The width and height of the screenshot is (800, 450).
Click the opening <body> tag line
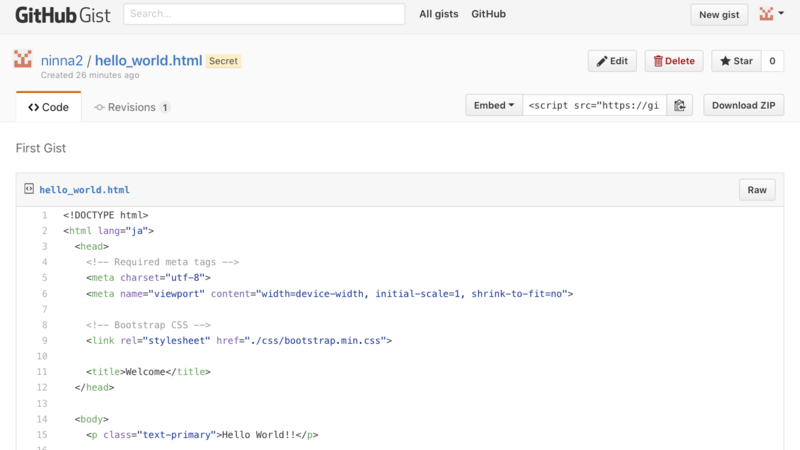pyautogui.click(x=91, y=419)
